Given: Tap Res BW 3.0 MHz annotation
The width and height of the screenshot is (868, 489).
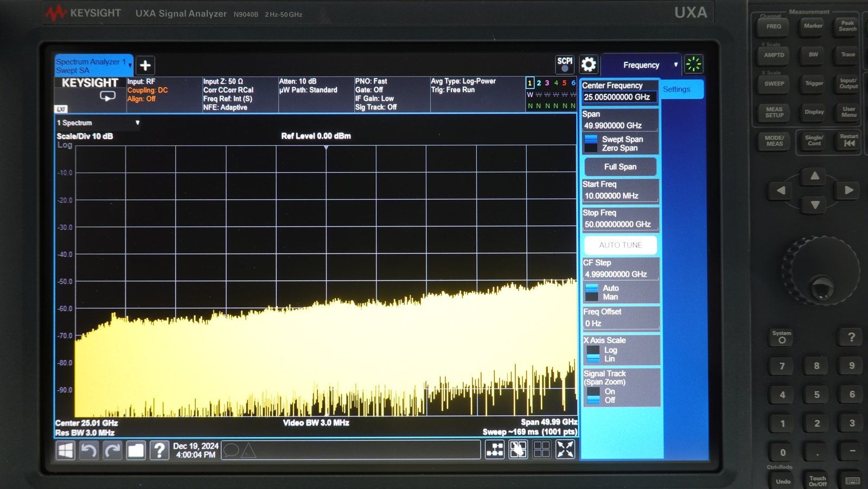Looking at the screenshot, I should 85,433.
